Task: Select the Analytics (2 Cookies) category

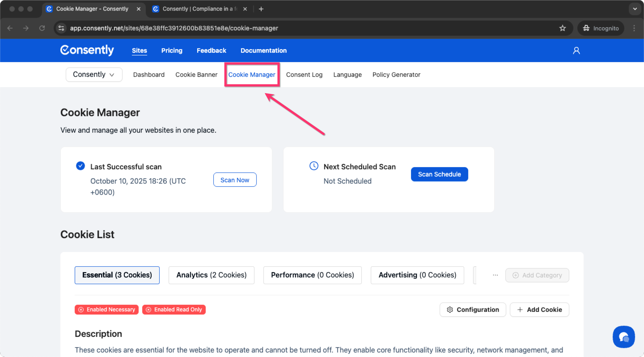Action: pyautogui.click(x=211, y=275)
